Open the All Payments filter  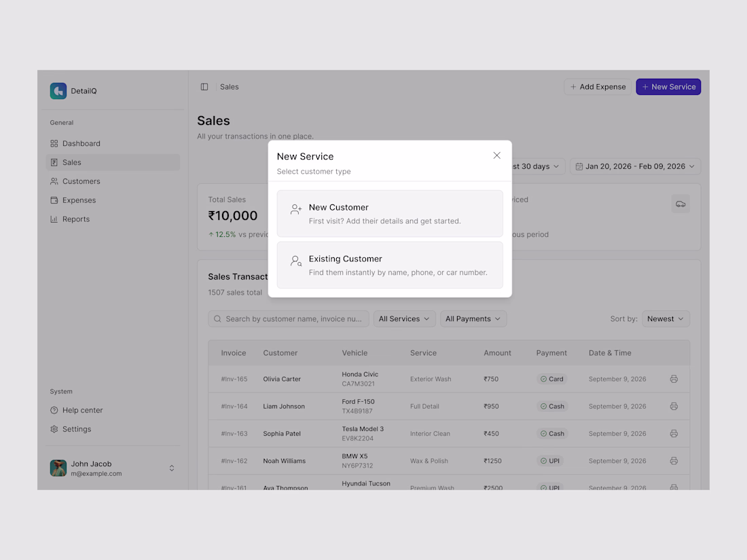pos(473,319)
